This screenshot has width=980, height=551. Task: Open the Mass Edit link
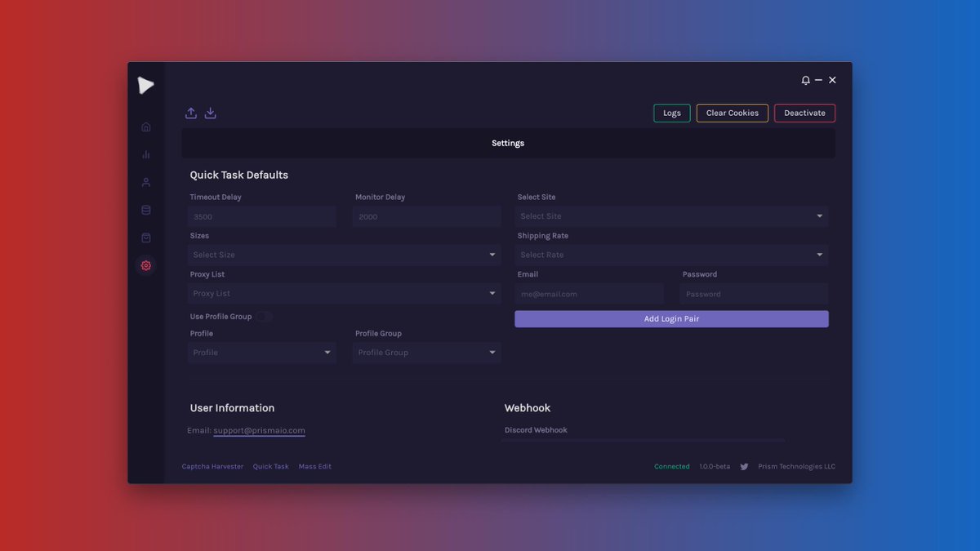pos(315,467)
